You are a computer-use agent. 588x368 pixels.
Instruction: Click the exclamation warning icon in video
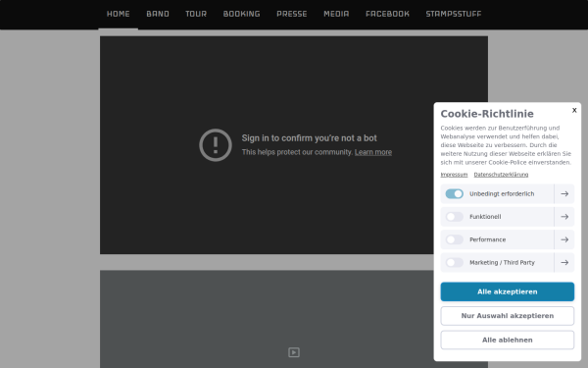(216, 145)
